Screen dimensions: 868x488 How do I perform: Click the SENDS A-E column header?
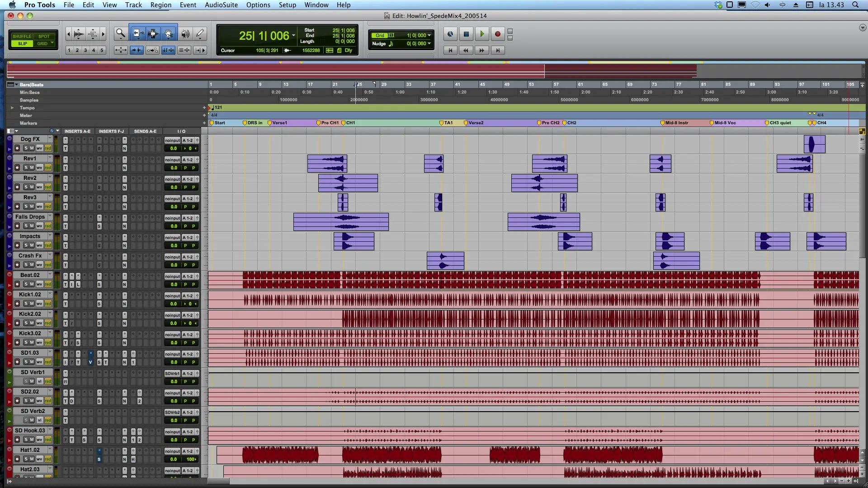(145, 131)
